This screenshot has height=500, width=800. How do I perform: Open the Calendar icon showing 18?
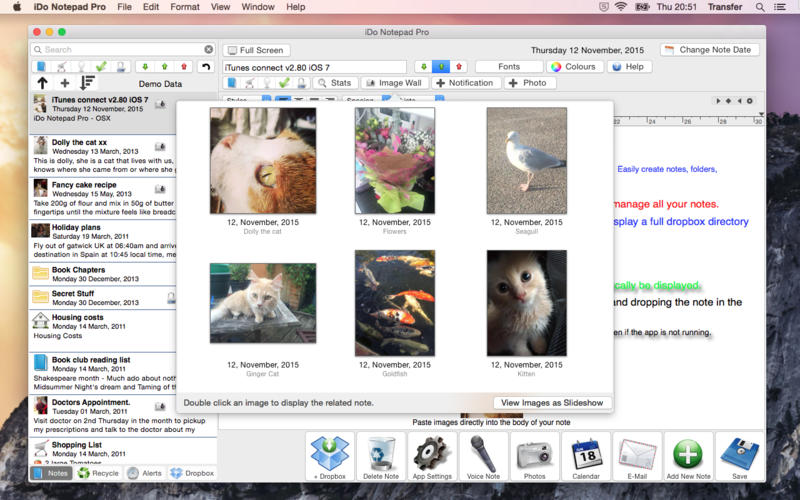pyautogui.click(x=586, y=456)
